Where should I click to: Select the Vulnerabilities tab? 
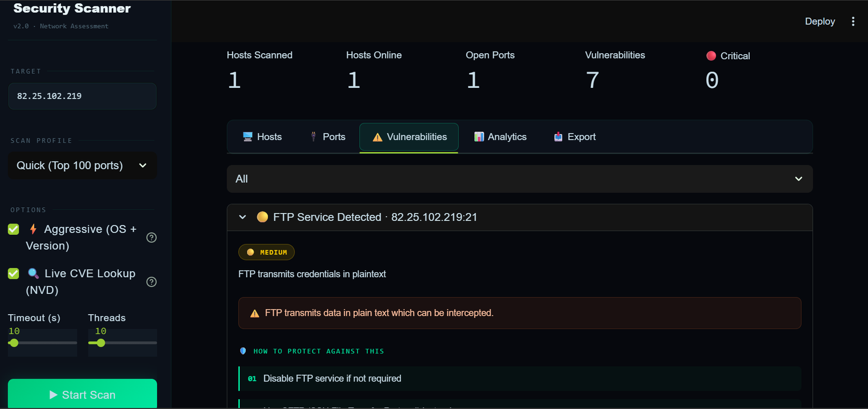409,137
